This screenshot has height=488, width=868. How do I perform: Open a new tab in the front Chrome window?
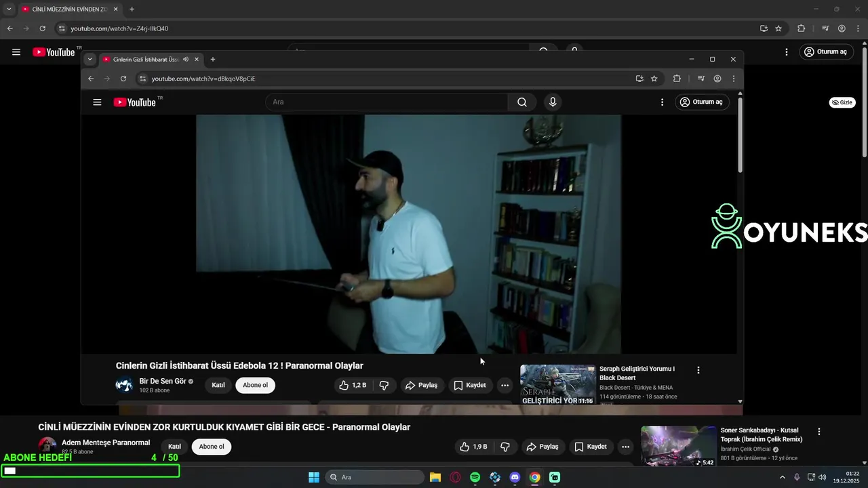(x=213, y=60)
